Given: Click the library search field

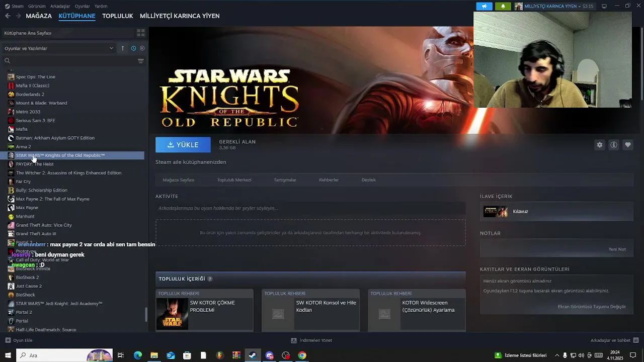Looking at the screenshot, I should [69, 61].
